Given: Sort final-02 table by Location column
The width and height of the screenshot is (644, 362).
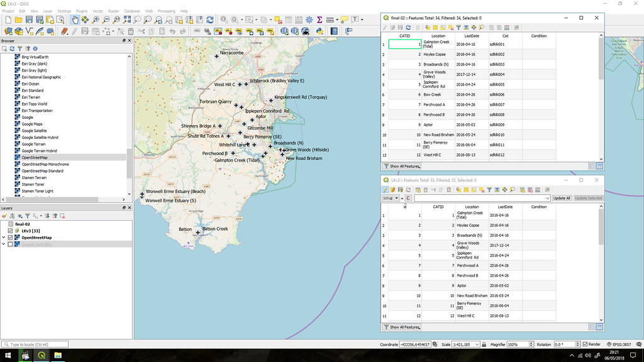Looking at the screenshot, I should (438, 36).
